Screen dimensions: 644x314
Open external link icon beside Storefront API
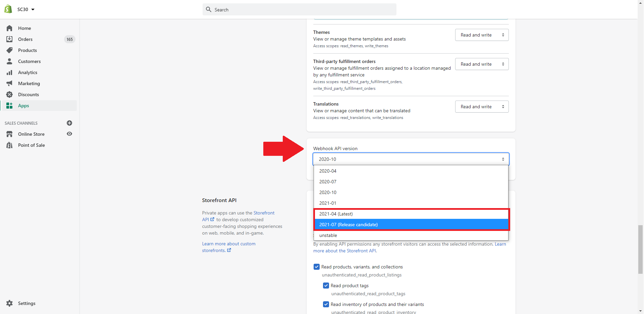tap(212, 219)
